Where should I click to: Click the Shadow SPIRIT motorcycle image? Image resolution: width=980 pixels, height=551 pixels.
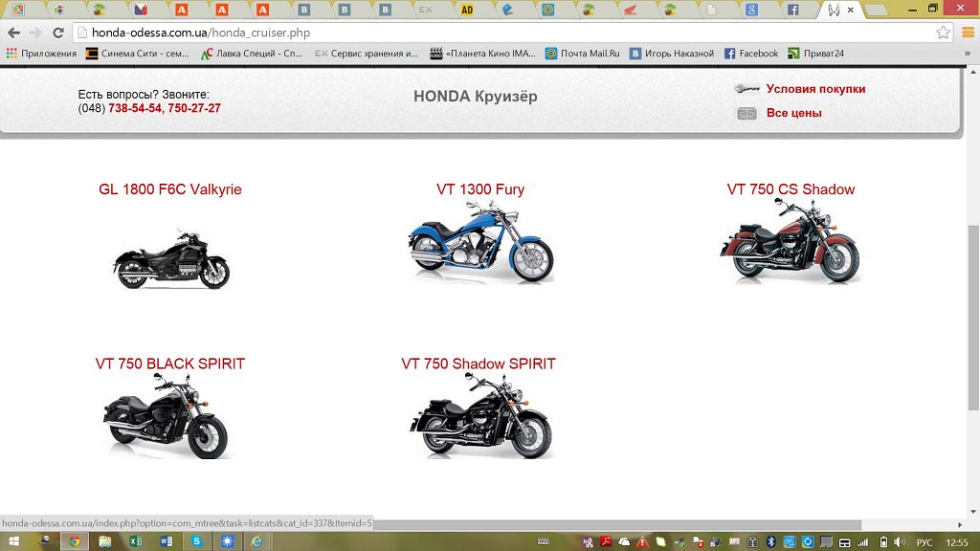coord(480,417)
